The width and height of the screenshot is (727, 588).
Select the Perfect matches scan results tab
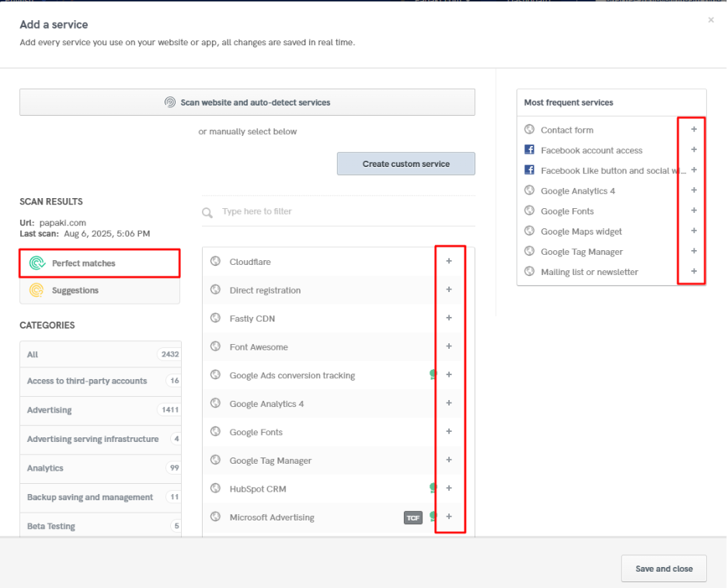click(x=99, y=263)
